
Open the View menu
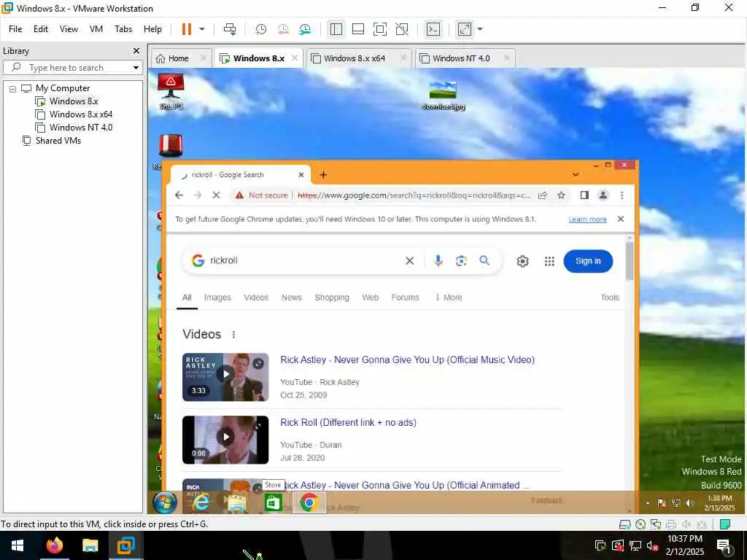coord(69,29)
